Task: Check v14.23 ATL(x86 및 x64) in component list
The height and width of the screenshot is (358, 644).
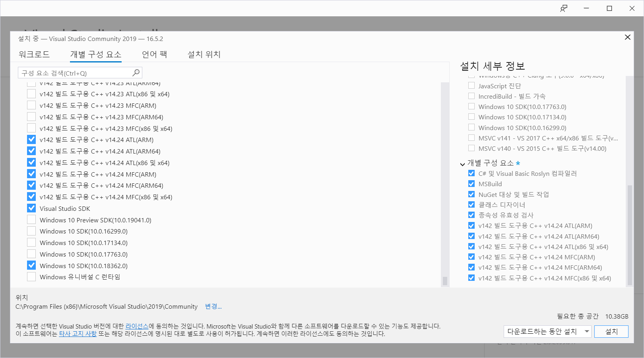Action: pos(31,94)
